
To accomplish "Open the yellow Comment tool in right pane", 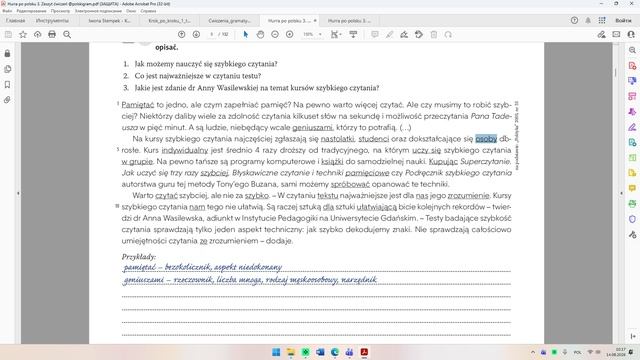I will click(632, 188).
